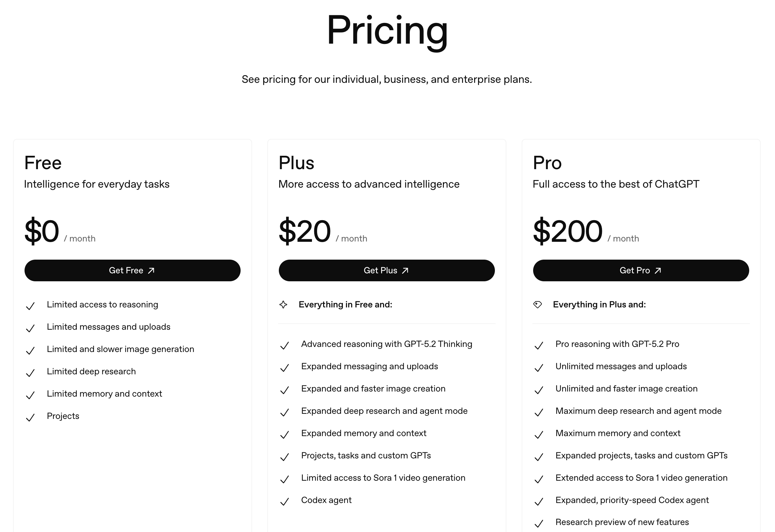Click the checkmark next to Codex agent
The image size is (775, 532).
(285, 501)
